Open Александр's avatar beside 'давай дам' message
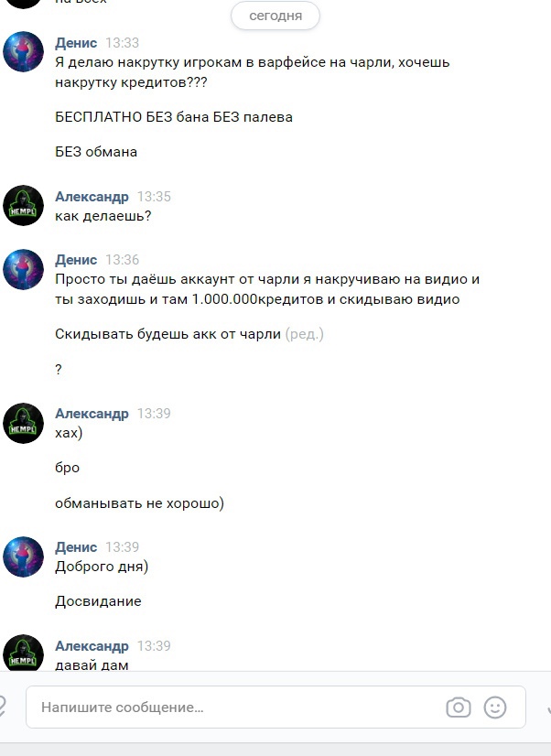 pyautogui.click(x=23, y=653)
